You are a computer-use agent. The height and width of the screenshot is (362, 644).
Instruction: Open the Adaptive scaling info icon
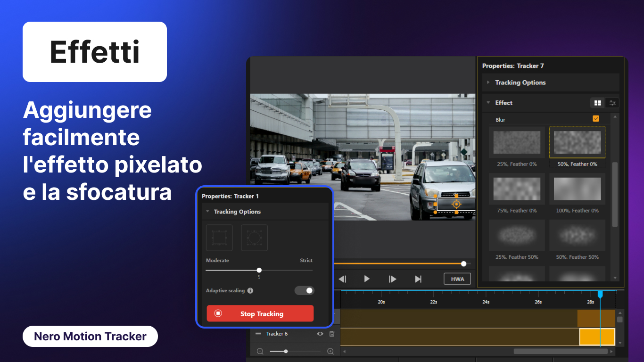tap(250, 291)
